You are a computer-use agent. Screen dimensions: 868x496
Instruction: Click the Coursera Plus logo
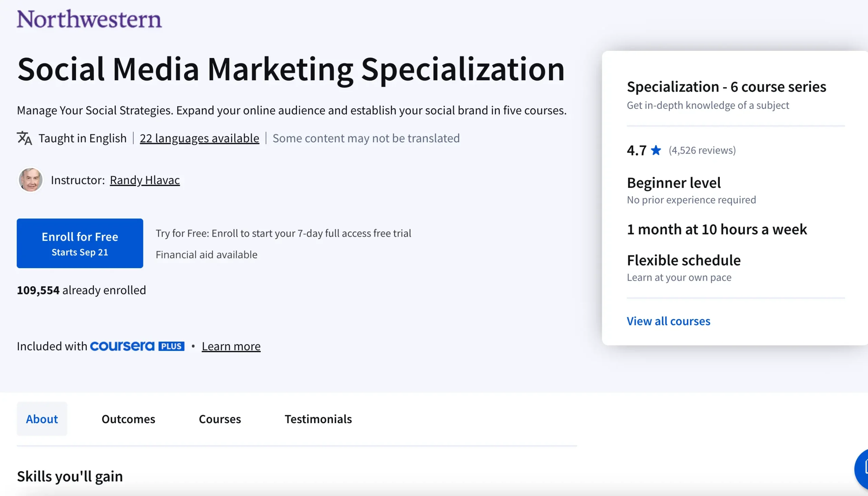tap(122, 346)
